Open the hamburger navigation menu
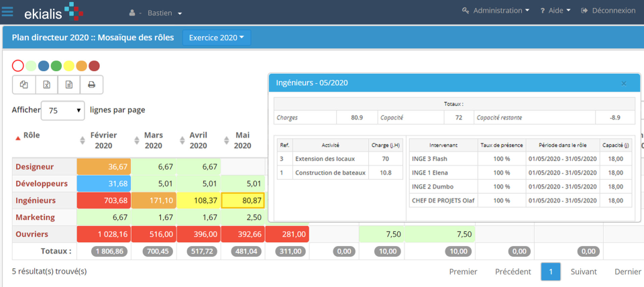Screen dimensions: 644x287 point(7,11)
